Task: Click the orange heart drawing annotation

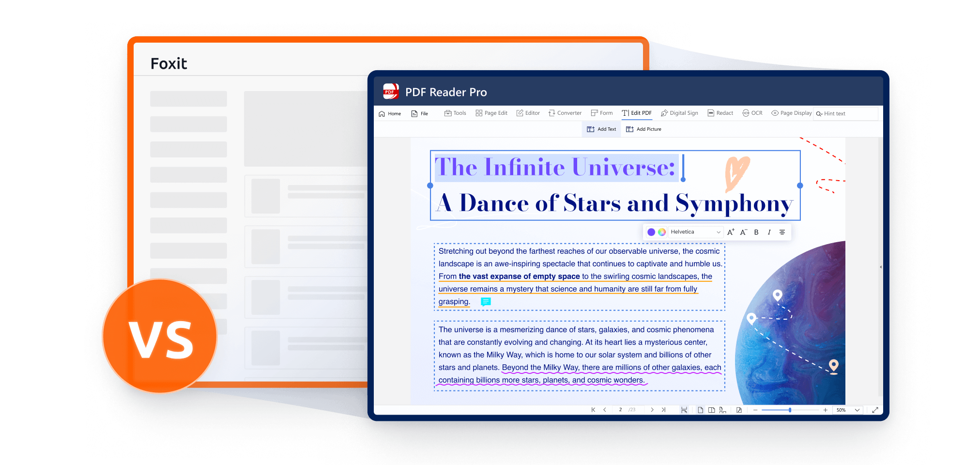Action: (x=736, y=174)
